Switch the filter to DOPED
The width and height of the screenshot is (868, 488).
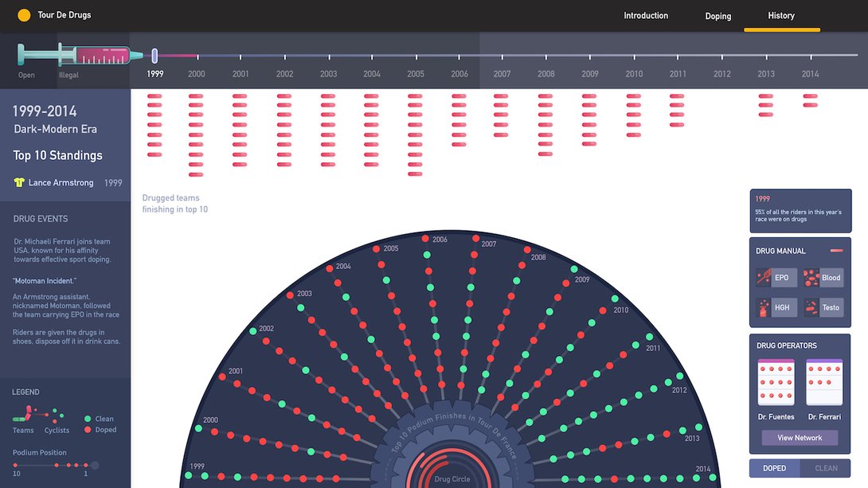775,468
